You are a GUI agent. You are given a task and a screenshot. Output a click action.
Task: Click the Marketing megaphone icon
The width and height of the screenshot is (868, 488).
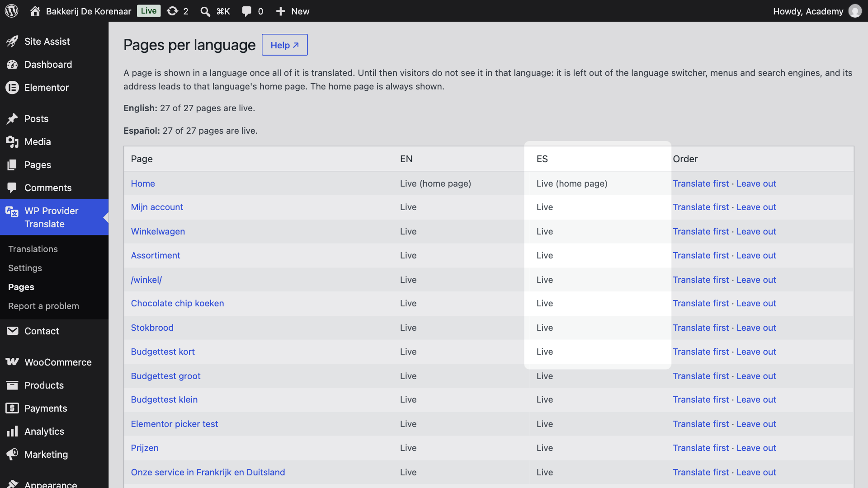pos(12,454)
